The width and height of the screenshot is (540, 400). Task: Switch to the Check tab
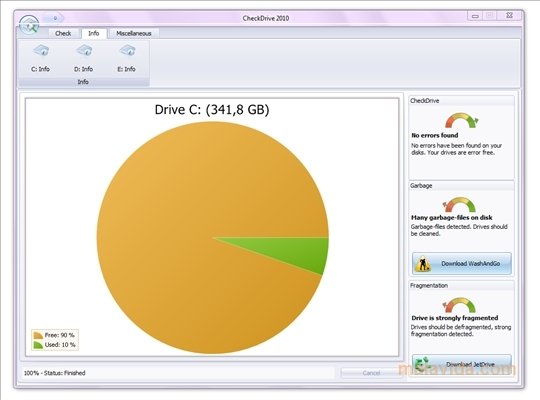[63, 33]
